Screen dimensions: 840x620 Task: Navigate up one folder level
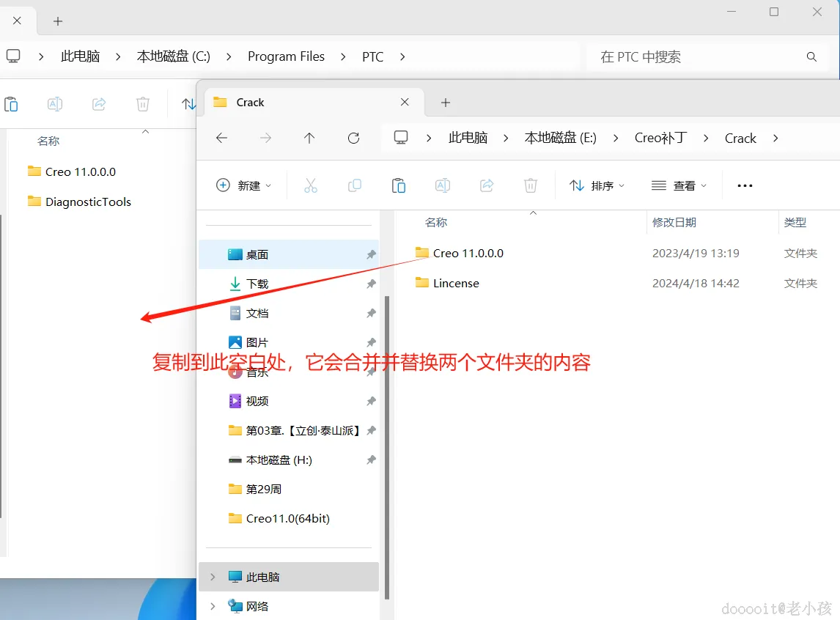[x=309, y=138]
